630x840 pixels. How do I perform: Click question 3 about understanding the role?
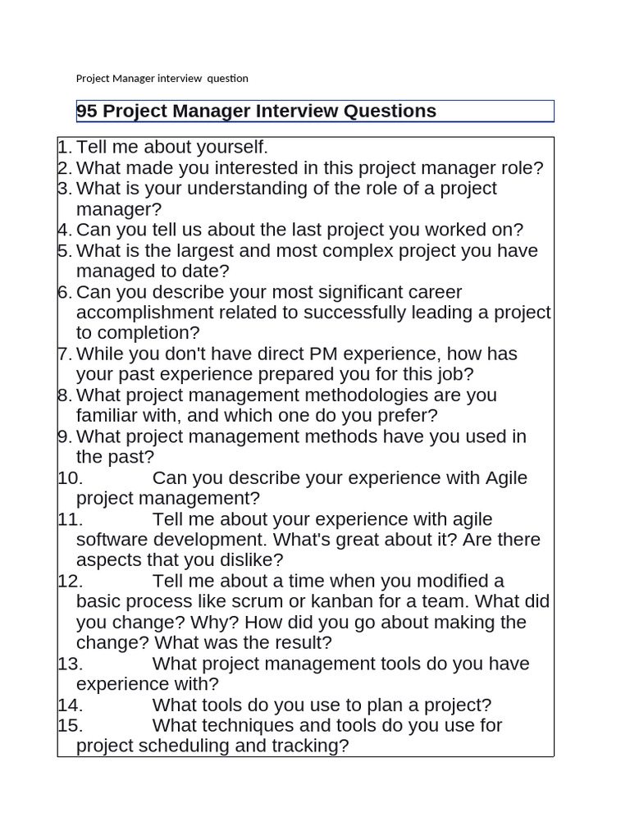[x=286, y=199]
